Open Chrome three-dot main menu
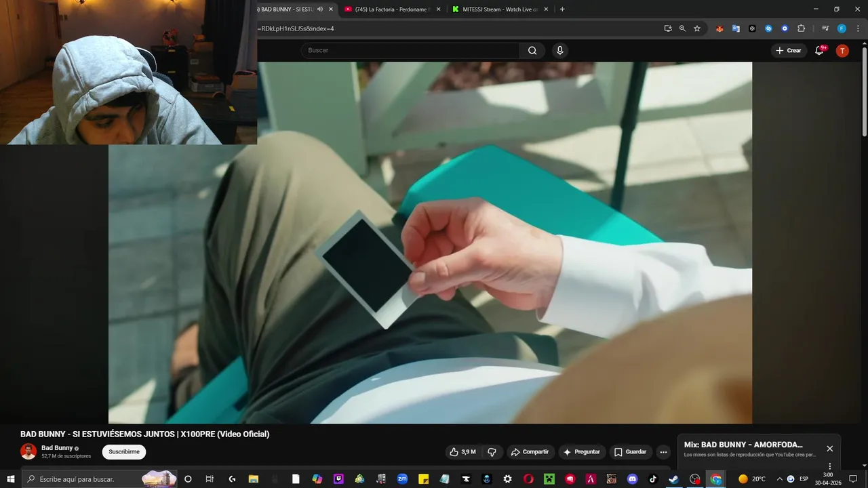The width and height of the screenshot is (868, 488). (857, 28)
